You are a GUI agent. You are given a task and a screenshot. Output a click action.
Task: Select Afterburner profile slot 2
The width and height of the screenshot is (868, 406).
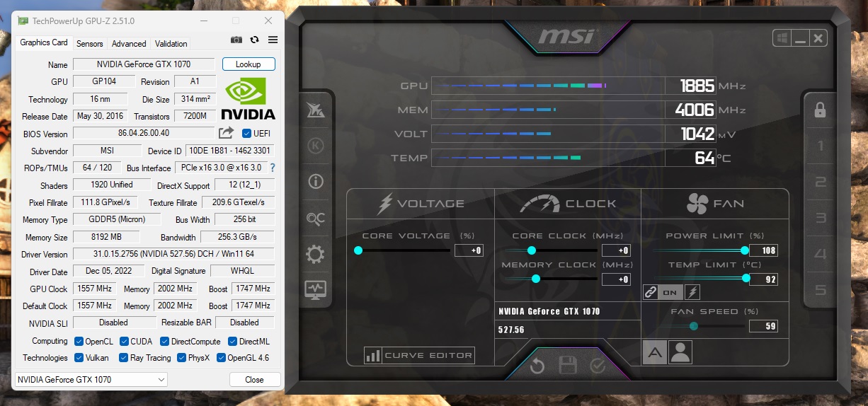tap(821, 182)
